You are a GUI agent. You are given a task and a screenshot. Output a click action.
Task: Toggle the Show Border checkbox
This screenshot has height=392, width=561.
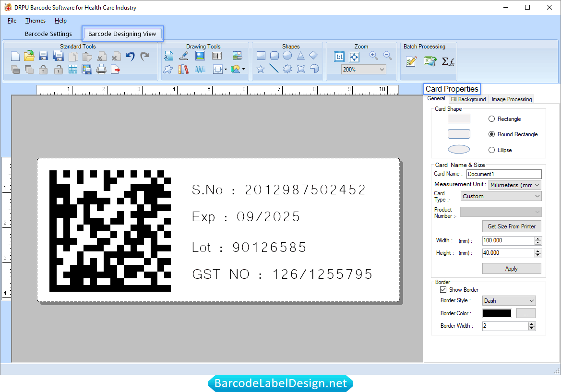point(443,290)
